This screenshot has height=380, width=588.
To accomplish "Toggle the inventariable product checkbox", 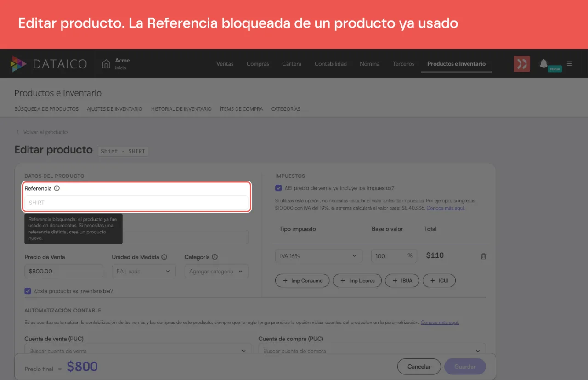I will point(28,291).
